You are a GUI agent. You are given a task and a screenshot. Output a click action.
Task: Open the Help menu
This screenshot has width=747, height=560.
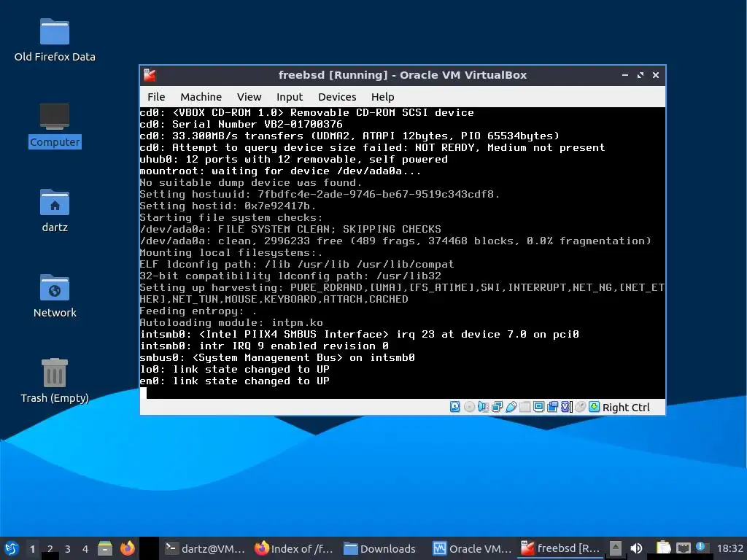(x=382, y=97)
